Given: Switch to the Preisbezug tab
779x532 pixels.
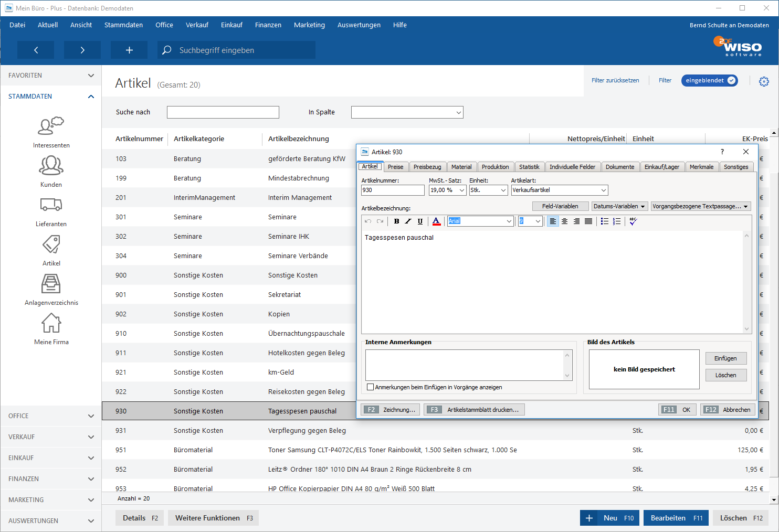Looking at the screenshot, I should coord(427,167).
